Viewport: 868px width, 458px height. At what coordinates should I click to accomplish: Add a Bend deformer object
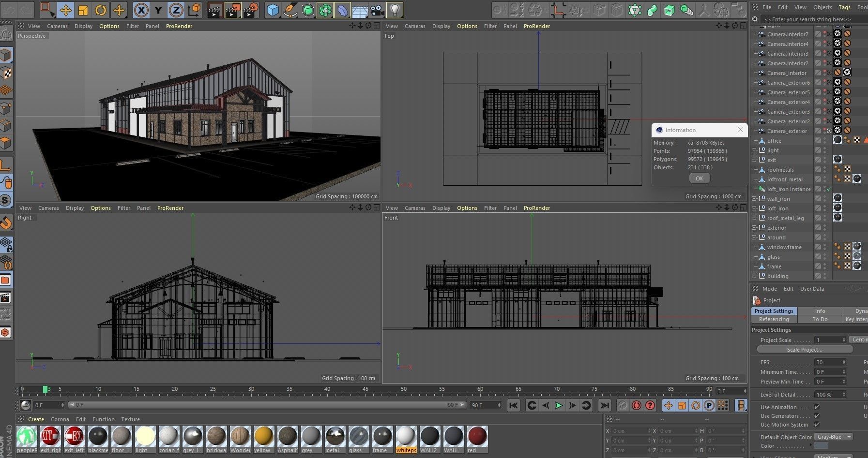click(x=343, y=10)
